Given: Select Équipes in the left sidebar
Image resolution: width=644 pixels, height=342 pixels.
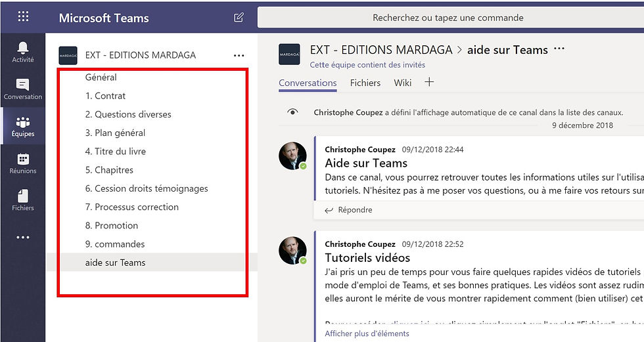Looking at the screenshot, I should 23,126.
